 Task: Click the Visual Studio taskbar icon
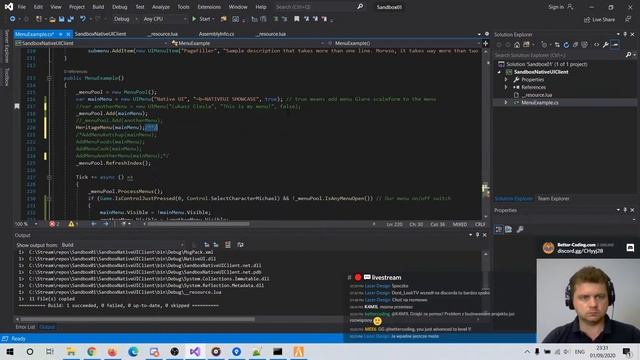pos(195,351)
